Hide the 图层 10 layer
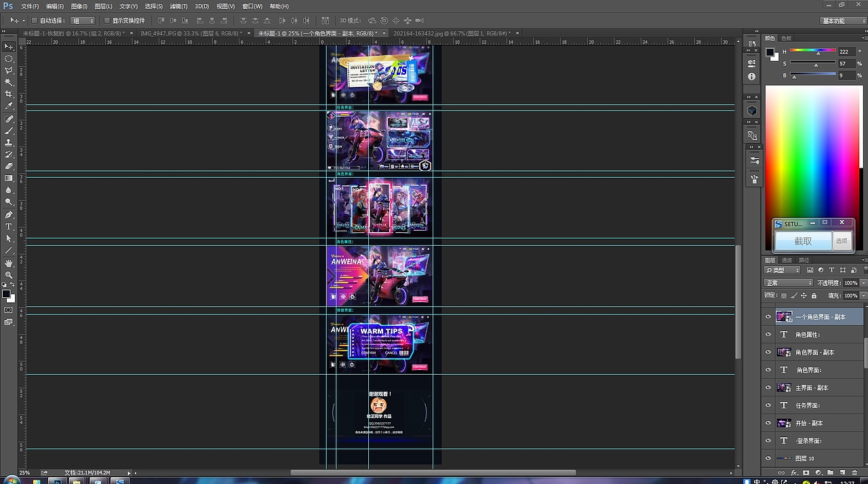The height and width of the screenshot is (484, 868). click(768, 458)
